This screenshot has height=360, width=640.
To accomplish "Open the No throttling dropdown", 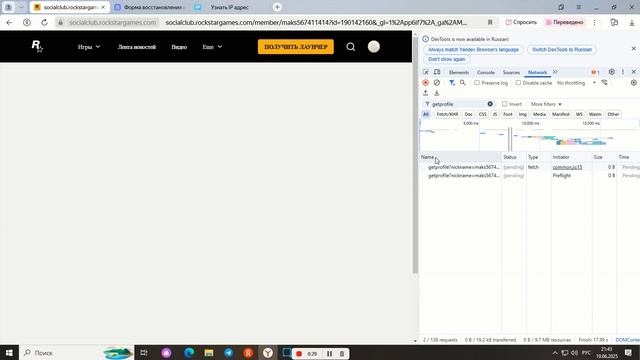I will [x=576, y=83].
